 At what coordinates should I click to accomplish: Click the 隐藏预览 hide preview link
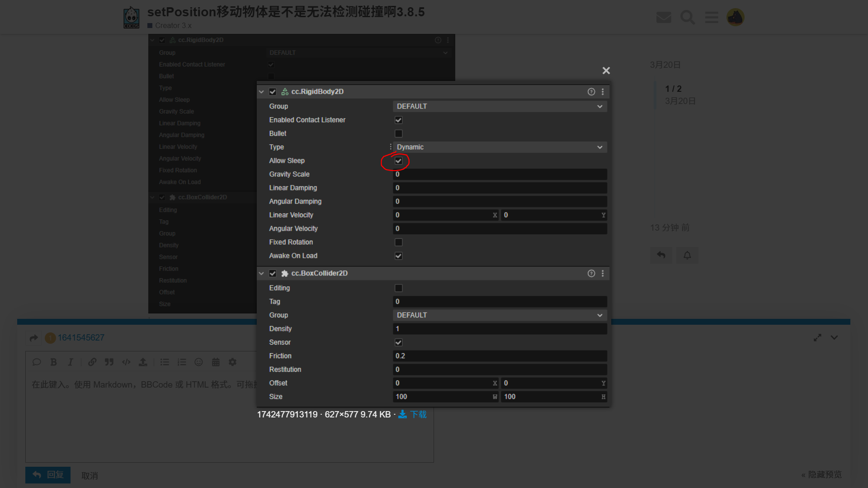click(821, 474)
